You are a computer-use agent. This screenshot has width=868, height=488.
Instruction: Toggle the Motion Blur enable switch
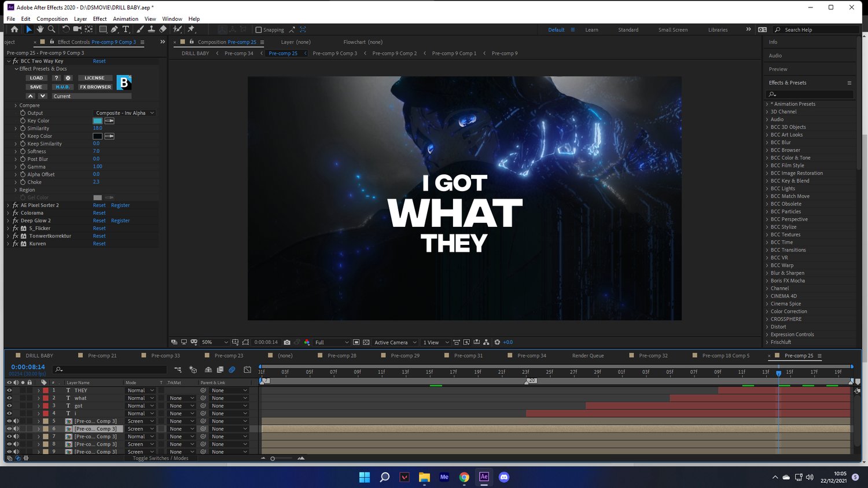point(232,369)
